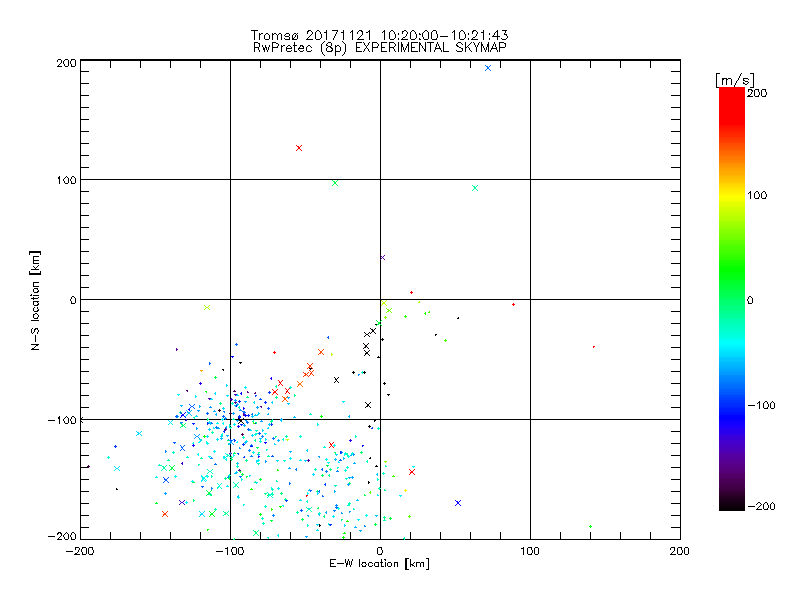Click the blue X marker at the top right
This screenshot has width=800, height=600.
point(488,68)
